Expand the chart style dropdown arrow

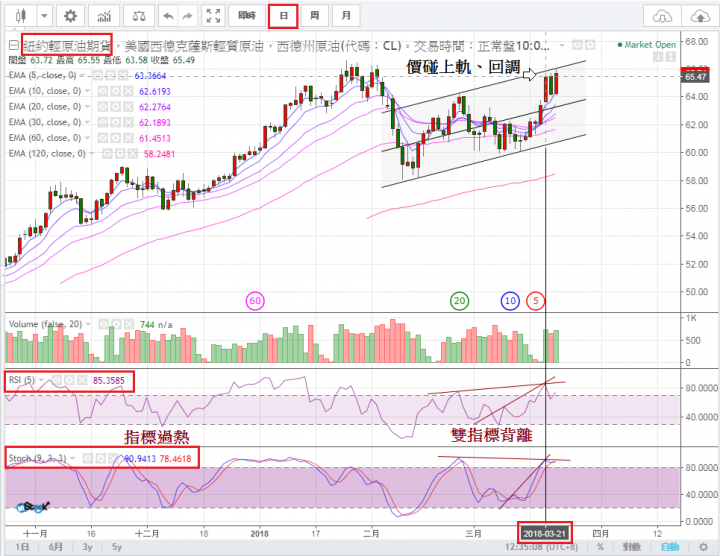click(x=44, y=16)
